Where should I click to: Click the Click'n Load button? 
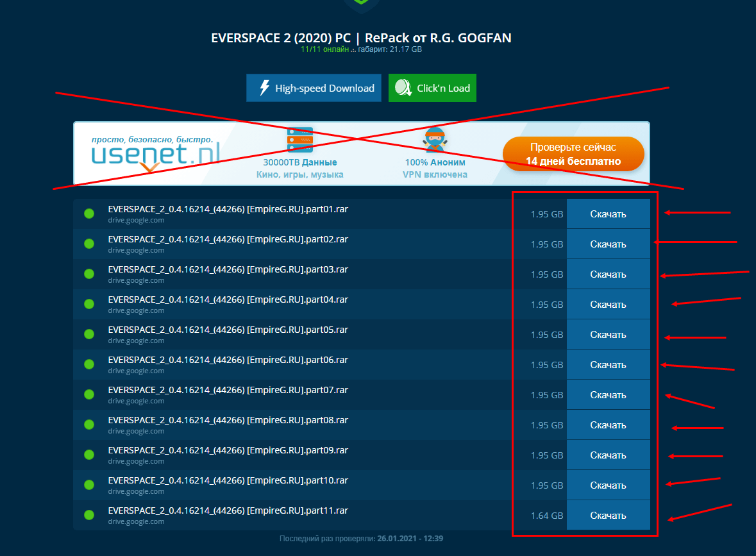pyautogui.click(x=432, y=88)
